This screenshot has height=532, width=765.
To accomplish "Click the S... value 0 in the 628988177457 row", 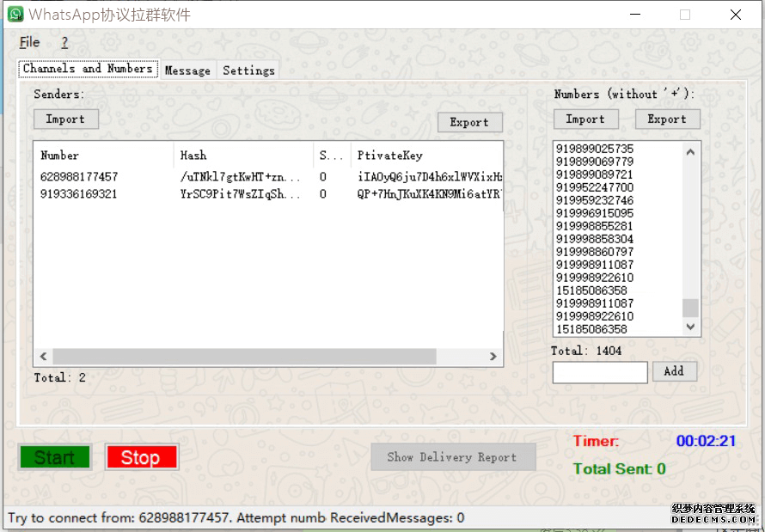I will pyautogui.click(x=323, y=177).
